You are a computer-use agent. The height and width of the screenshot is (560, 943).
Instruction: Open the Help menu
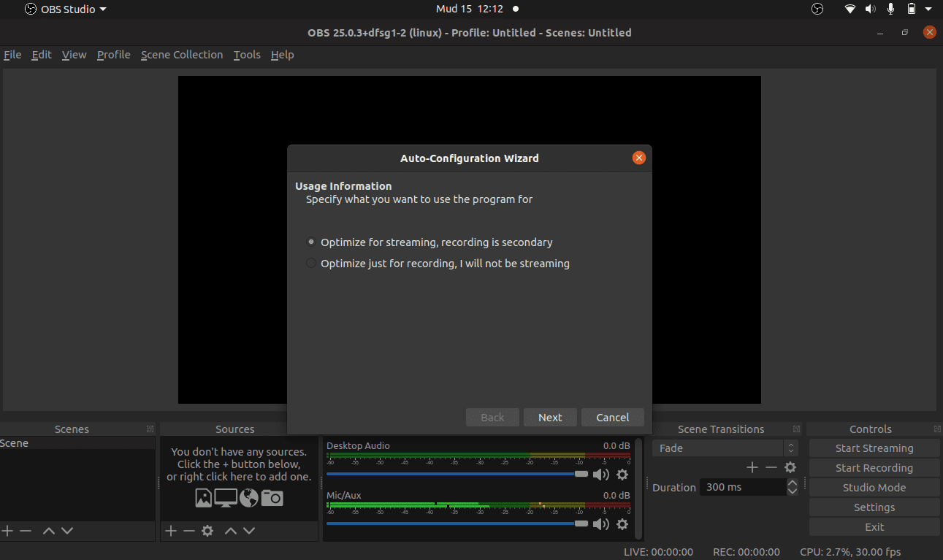point(282,55)
